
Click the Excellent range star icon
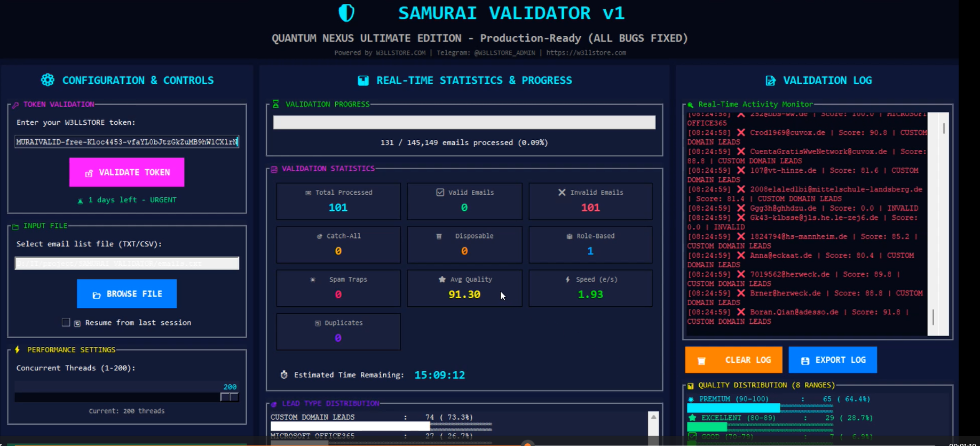692,418
